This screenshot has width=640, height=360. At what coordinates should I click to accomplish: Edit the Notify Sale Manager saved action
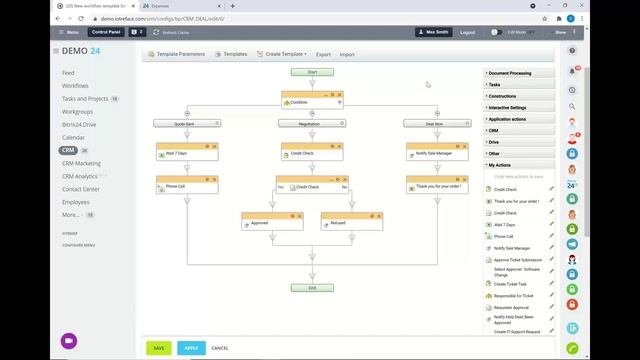coord(551,247)
